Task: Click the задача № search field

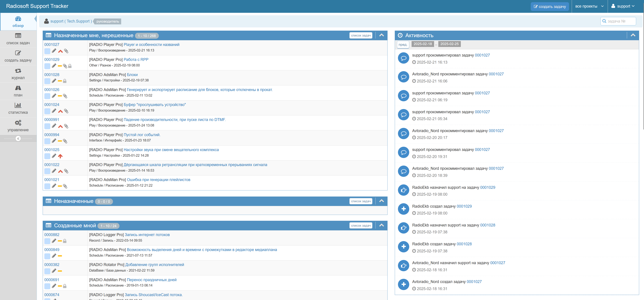Action: tap(618, 21)
